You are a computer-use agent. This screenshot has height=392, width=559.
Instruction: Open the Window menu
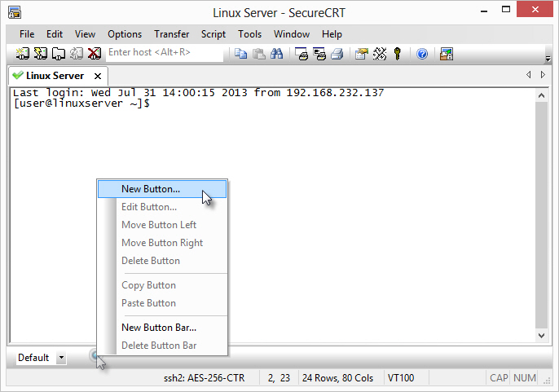click(292, 34)
